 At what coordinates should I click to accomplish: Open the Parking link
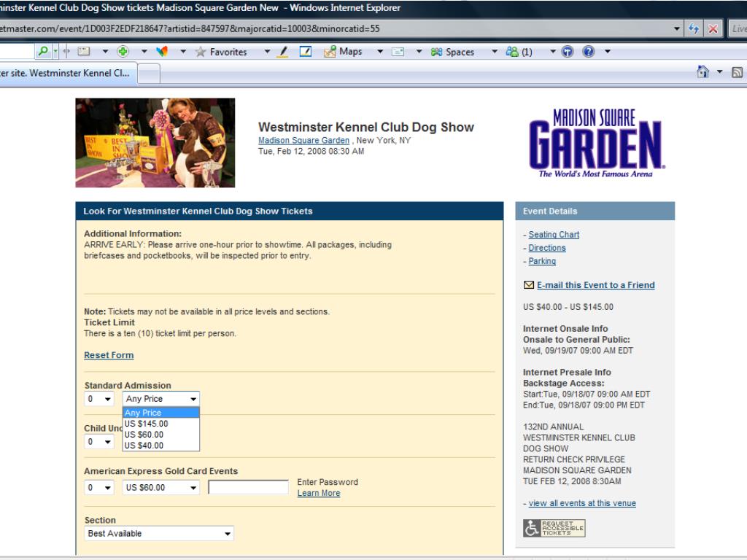click(x=542, y=261)
